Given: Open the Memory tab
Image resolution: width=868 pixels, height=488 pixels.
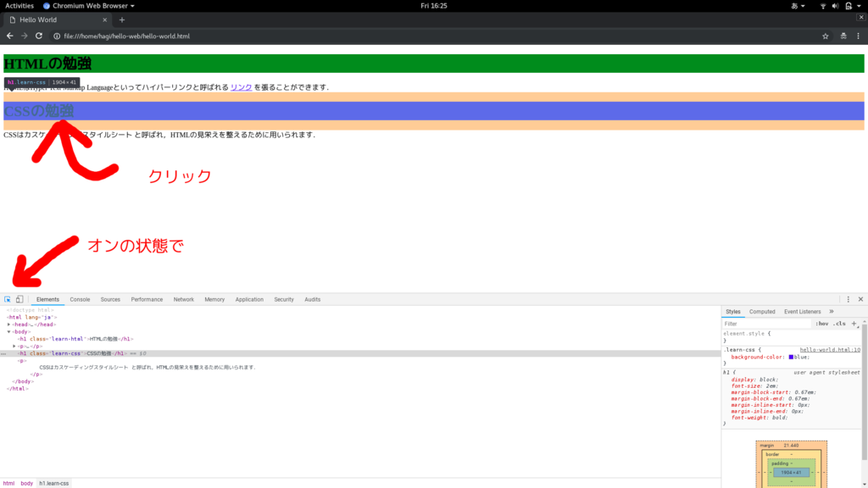Looking at the screenshot, I should pyautogui.click(x=214, y=299).
